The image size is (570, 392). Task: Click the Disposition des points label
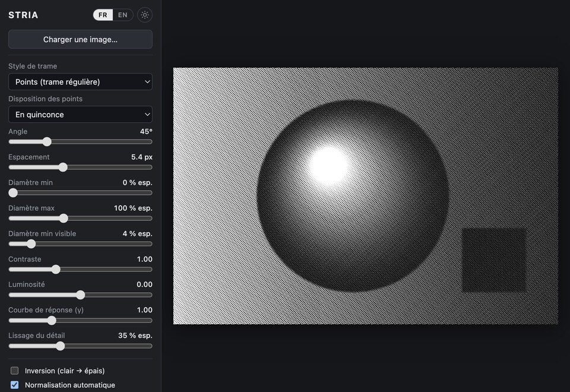46,99
